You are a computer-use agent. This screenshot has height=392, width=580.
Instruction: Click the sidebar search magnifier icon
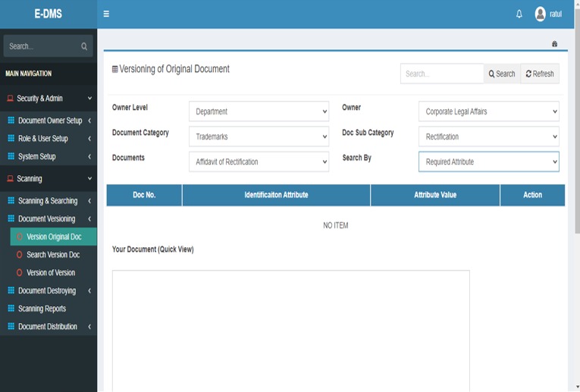pos(84,46)
